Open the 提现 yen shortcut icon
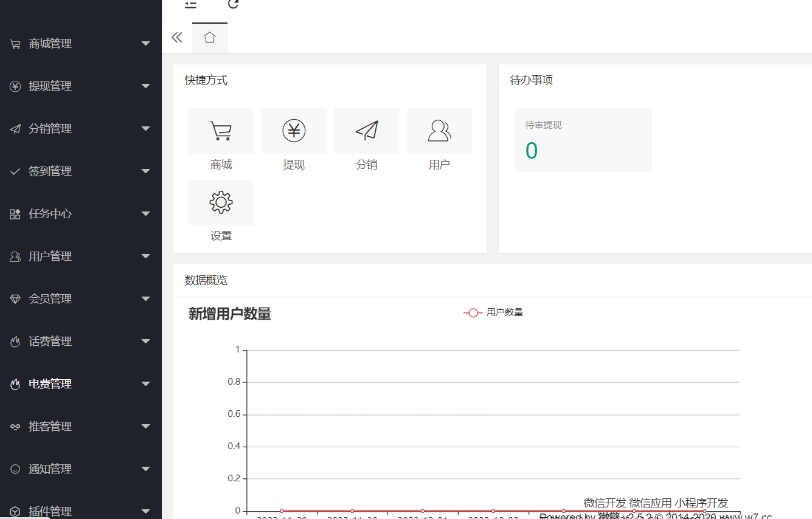This screenshot has height=519, width=812. [x=294, y=131]
